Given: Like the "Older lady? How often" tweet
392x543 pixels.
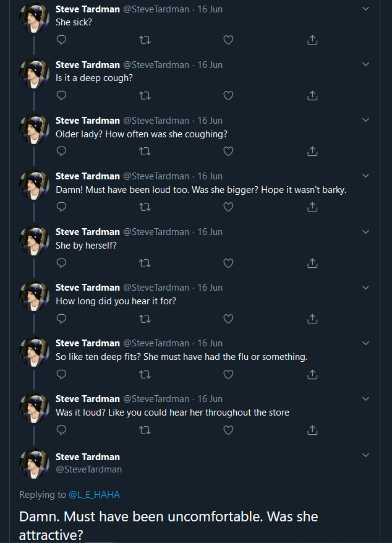Looking at the screenshot, I should (228, 152).
